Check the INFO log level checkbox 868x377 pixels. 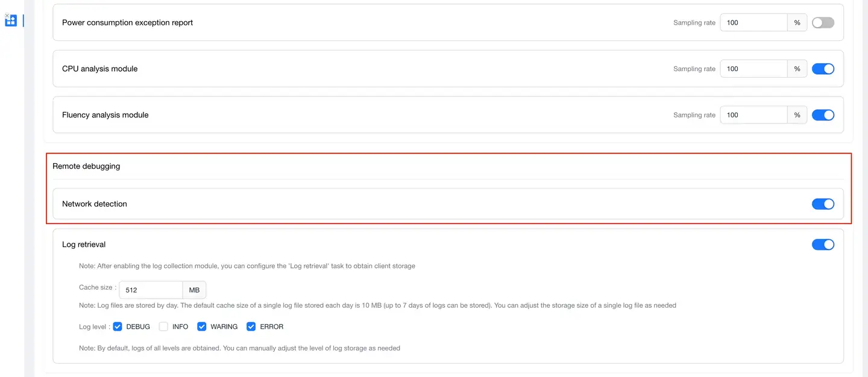(x=163, y=326)
